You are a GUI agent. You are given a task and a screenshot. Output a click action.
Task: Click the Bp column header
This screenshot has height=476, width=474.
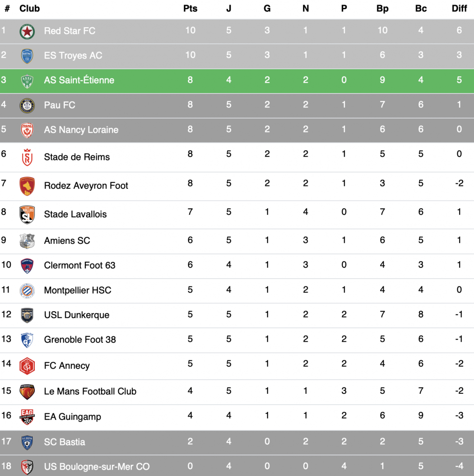382,9
